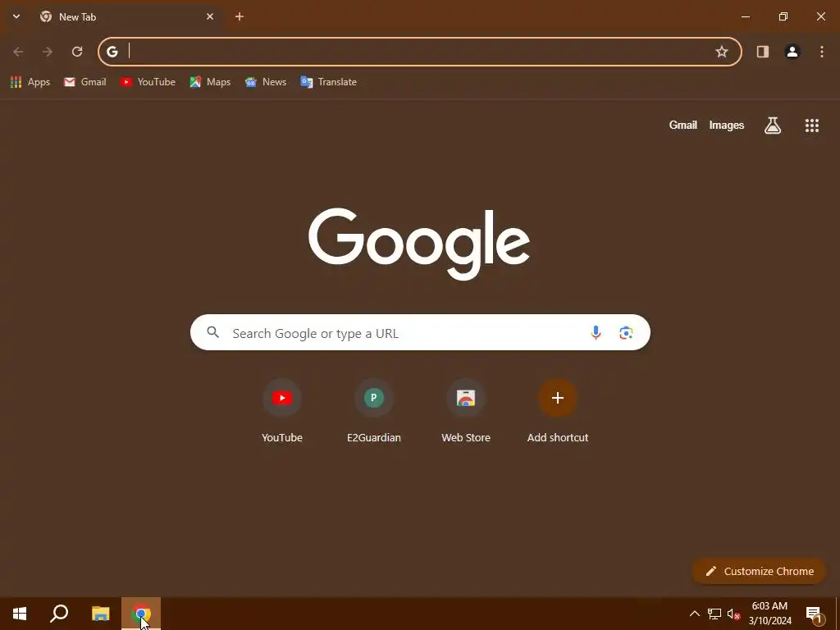Viewport: 840px width, 630px height.
Task: Open File Explorer from the taskbar
Action: point(100,614)
